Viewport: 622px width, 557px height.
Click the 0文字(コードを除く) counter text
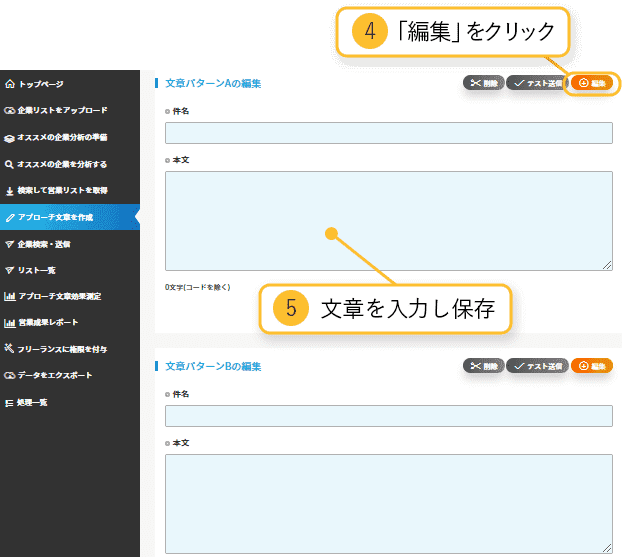tap(198, 287)
